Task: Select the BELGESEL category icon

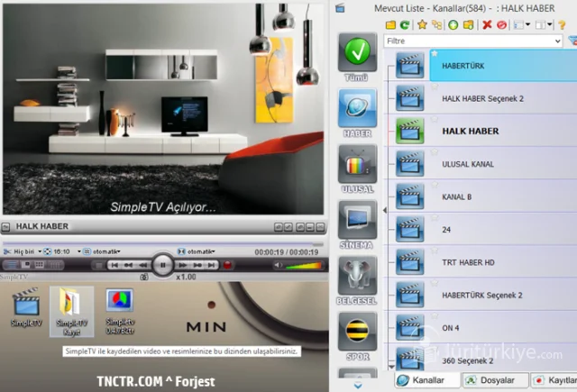Action: point(357,276)
